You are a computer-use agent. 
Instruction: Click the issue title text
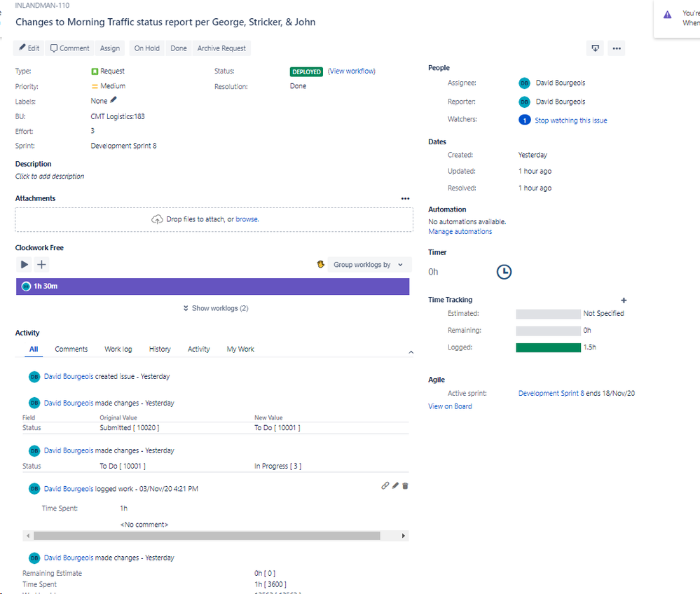(x=165, y=22)
